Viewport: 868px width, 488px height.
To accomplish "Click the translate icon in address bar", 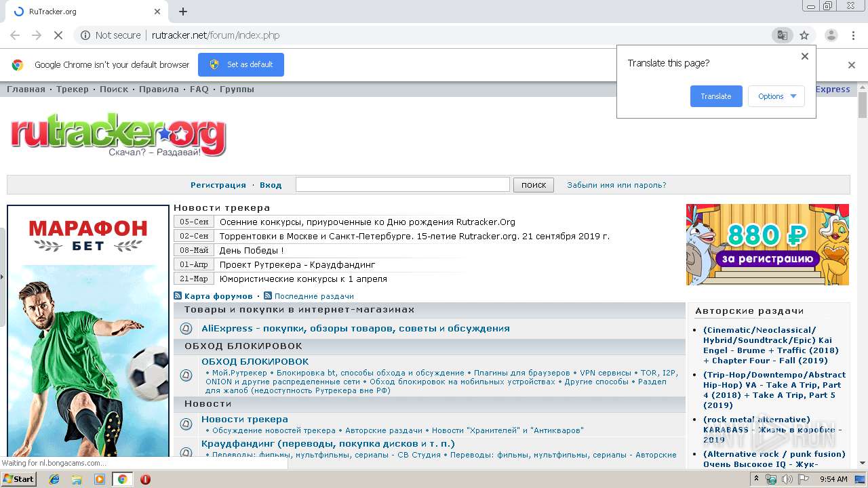I will coord(783,35).
